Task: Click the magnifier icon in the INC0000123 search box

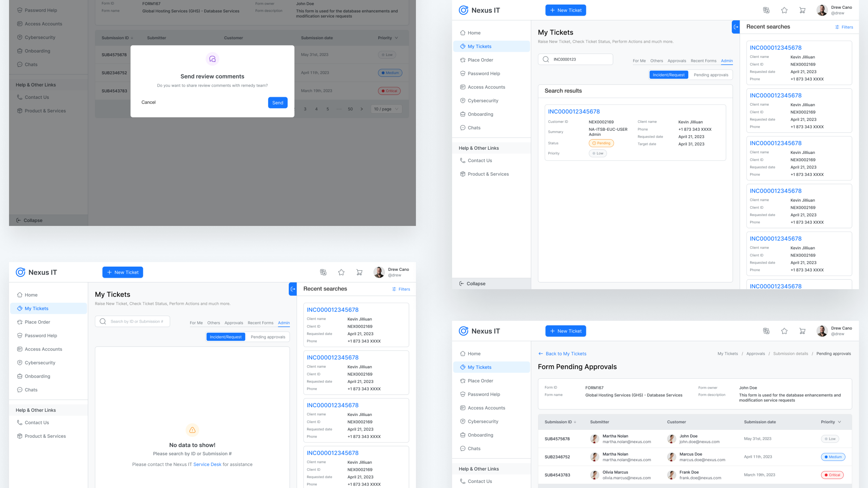Action: [x=546, y=59]
